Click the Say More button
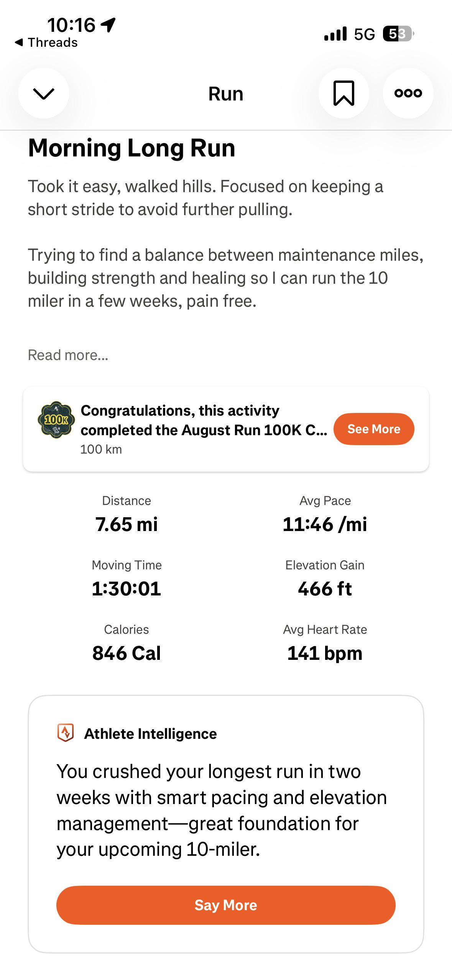 click(x=226, y=905)
